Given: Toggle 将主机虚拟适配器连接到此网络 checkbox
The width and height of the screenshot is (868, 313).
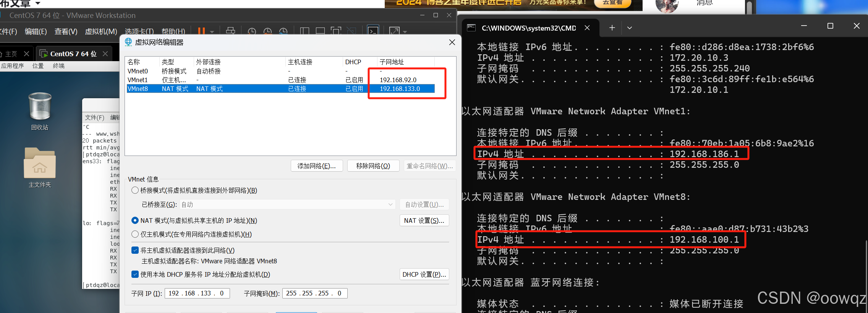Looking at the screenshot, I should (135, 250).
